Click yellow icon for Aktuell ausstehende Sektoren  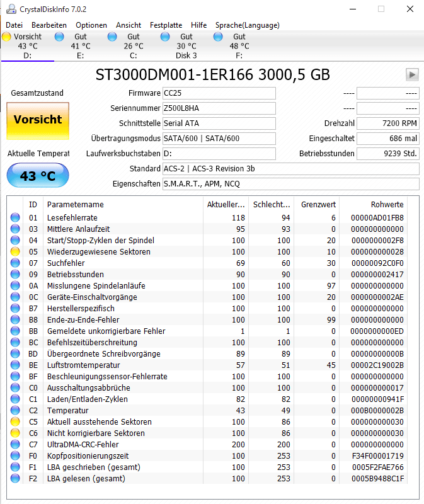tap(15, 421)
